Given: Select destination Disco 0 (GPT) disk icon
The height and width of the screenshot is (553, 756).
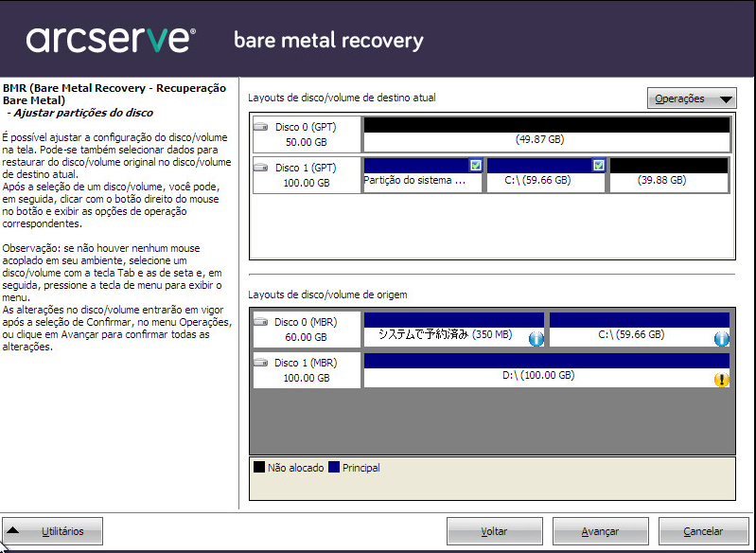Looking at the screenshot, I should coord(261,127).
